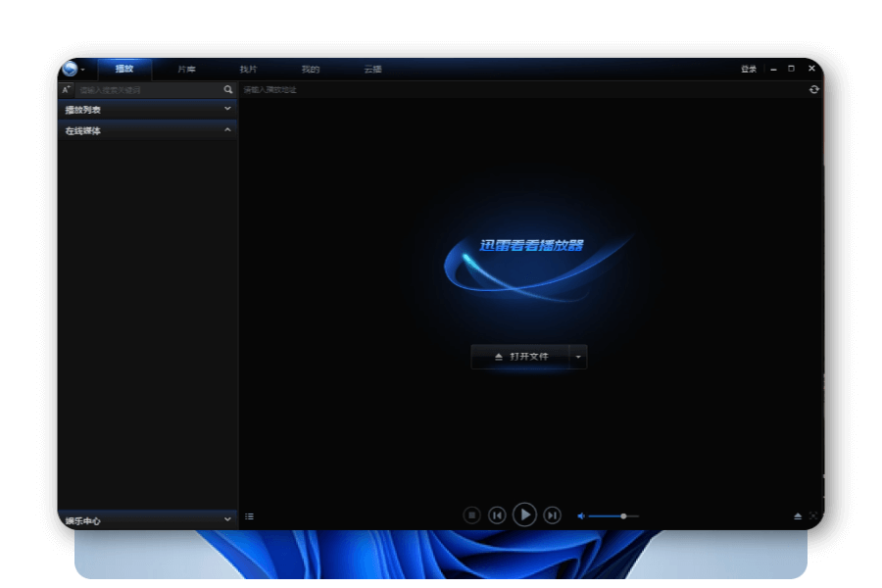Image resolution: width=882 pixels, height=588 pixels.
Task: Close the player window
Action: coord(811,68)
